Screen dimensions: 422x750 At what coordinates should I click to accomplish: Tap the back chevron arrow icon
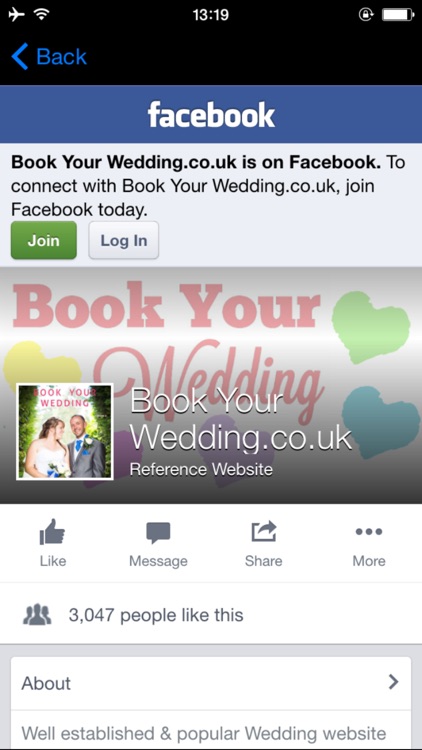coord(20,56)
